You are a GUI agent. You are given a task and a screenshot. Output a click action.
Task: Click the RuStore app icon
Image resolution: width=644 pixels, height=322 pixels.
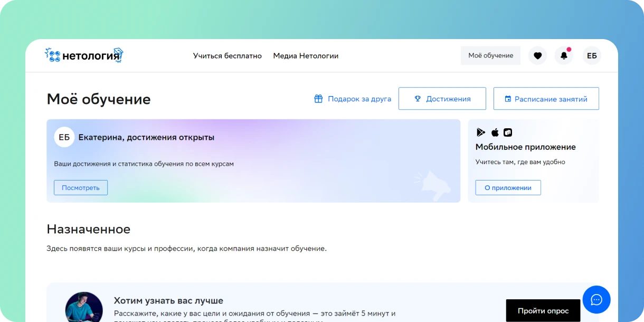508,132
